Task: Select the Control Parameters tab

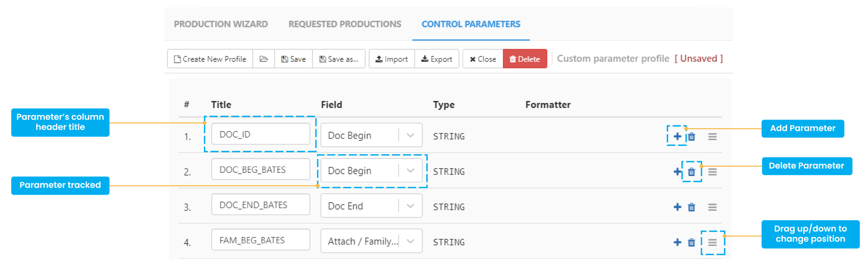Action: tap(471, 24)
